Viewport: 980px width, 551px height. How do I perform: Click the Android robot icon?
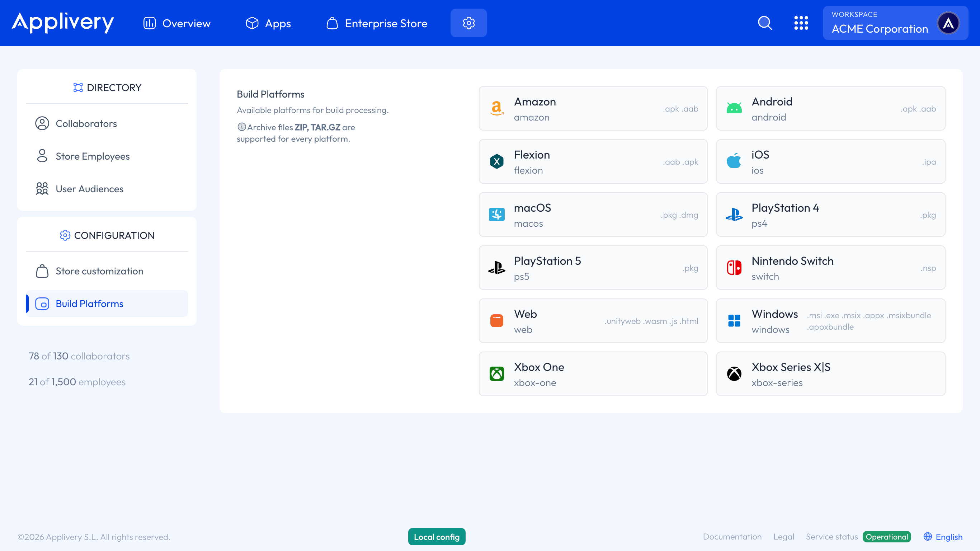point(734,108)
